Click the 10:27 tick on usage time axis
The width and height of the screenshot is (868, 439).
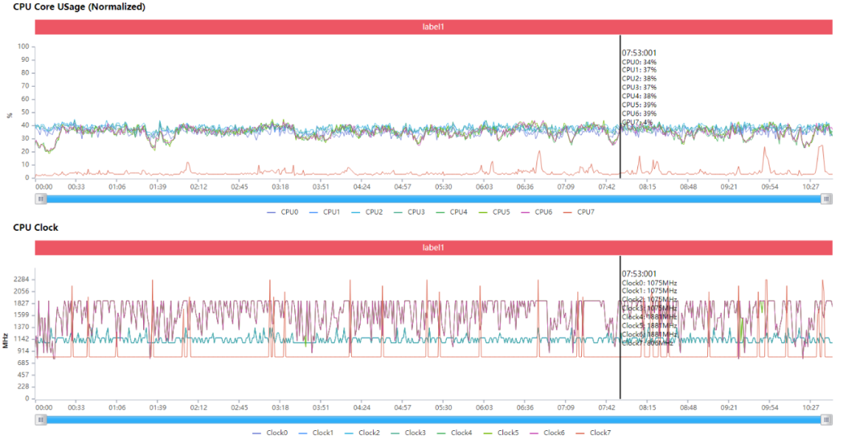pos(810,187)
